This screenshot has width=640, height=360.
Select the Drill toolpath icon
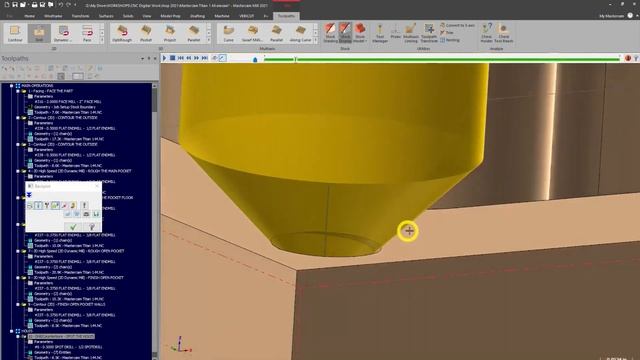tap(39, 33)
